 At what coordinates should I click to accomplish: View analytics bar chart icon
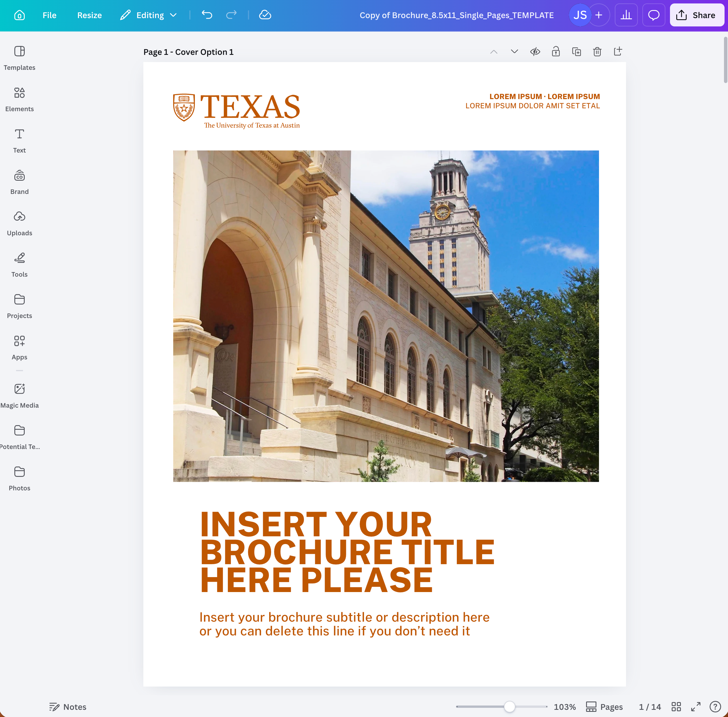(x=626, y=15)
